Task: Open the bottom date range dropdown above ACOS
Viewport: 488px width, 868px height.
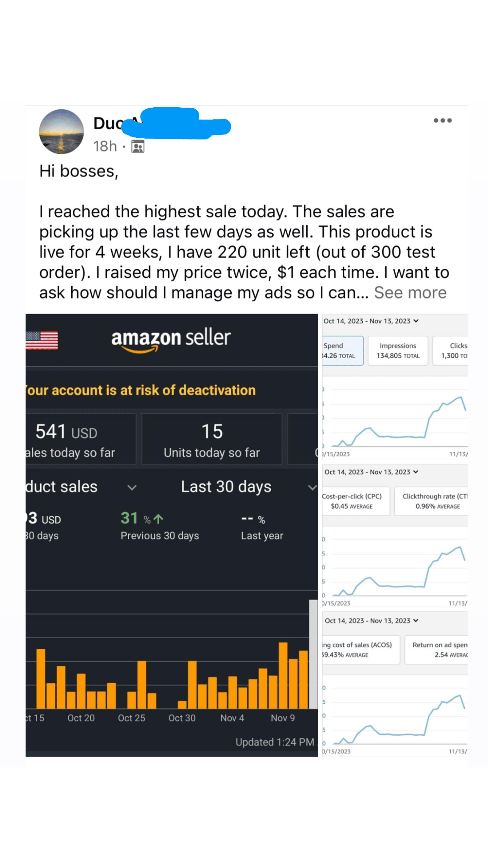Action: coord(416,620)
